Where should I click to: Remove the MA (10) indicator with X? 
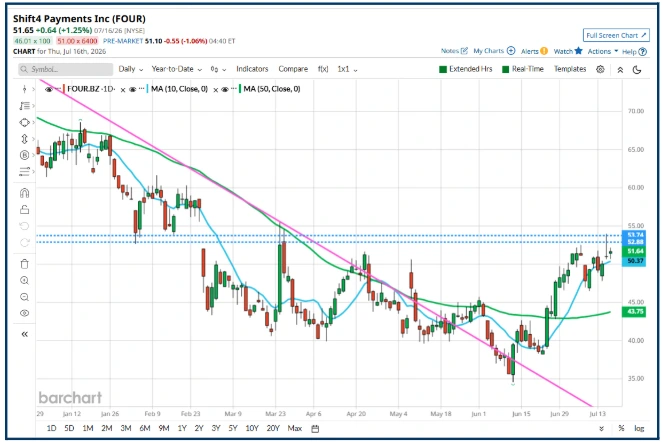215,89
